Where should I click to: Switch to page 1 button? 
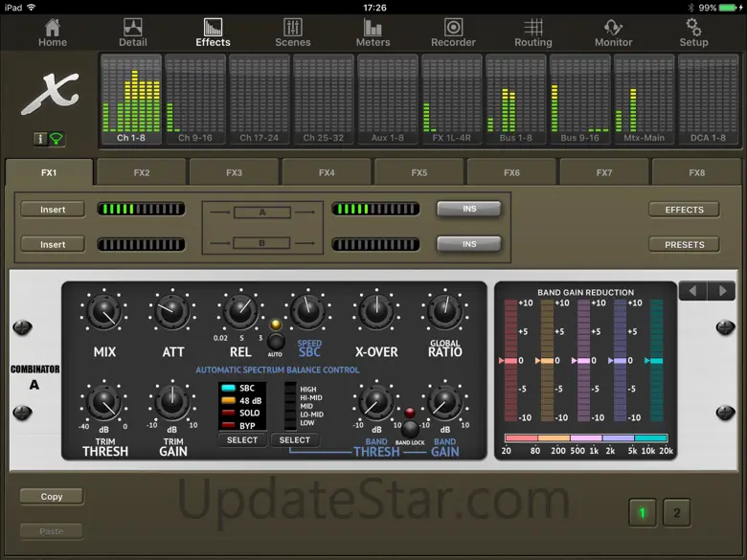click(x=643, y=512)
